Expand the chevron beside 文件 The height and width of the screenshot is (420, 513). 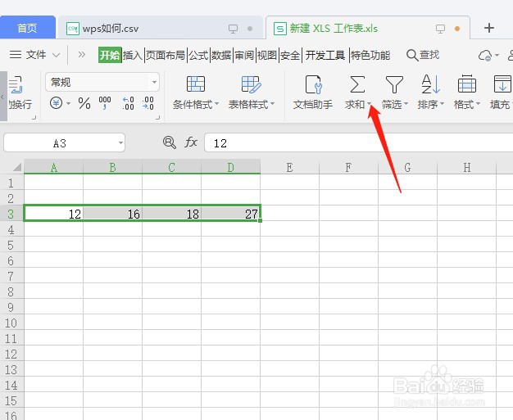click(x=57, y=55)
